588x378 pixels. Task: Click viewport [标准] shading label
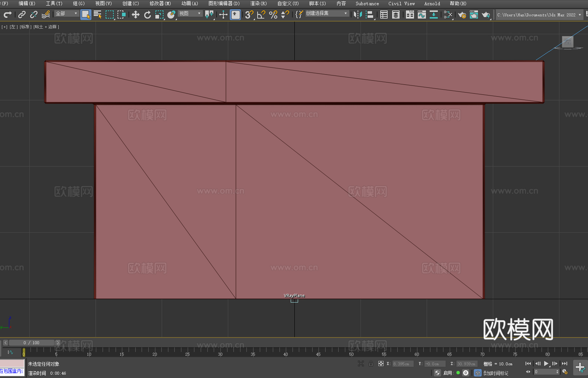(x=26, y=27)
